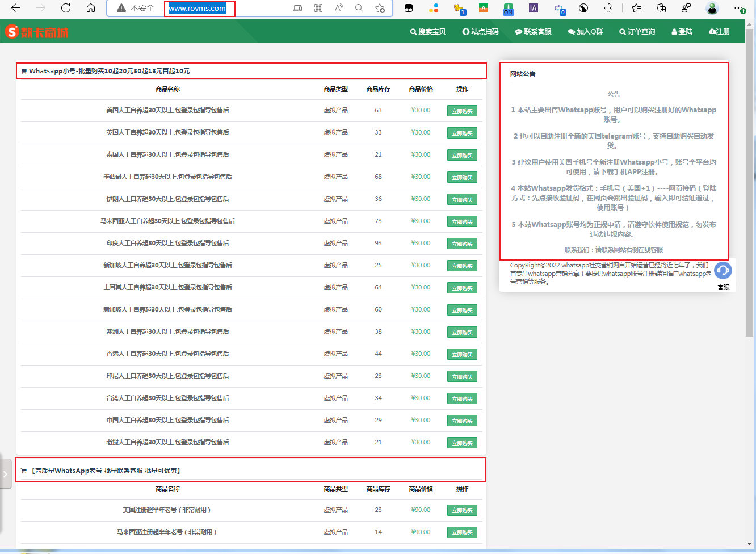Screen dimensions: 756x554
Task: Click 立即购买 for 印尼人工自养超30天以上
Action: pyautogui.click(x=462, y=377)
